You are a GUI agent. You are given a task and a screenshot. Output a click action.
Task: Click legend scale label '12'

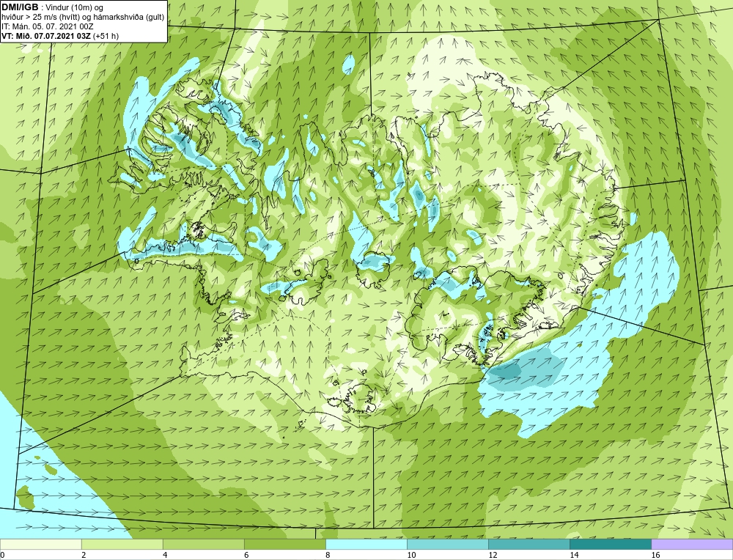[x=493, y=555]
